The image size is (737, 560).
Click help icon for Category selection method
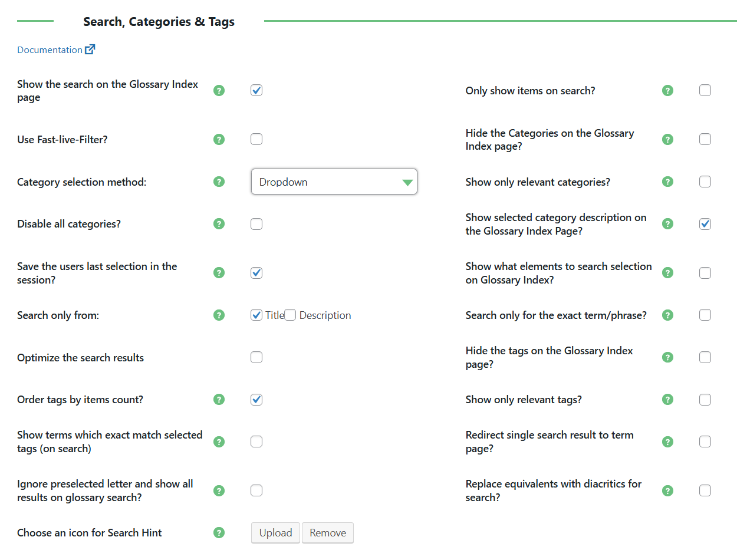[x=219, y=182]
